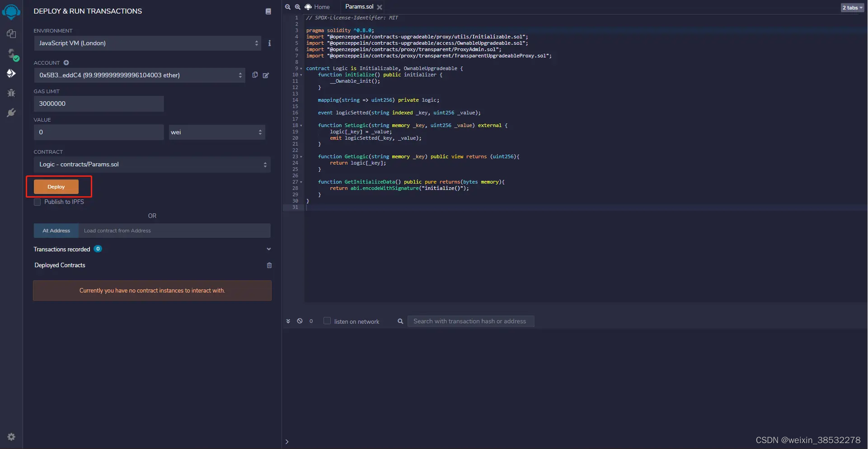Click the Transactions recorded count badge
The image size is (868, 449).
pyautogui.click(x=98, y=249)
